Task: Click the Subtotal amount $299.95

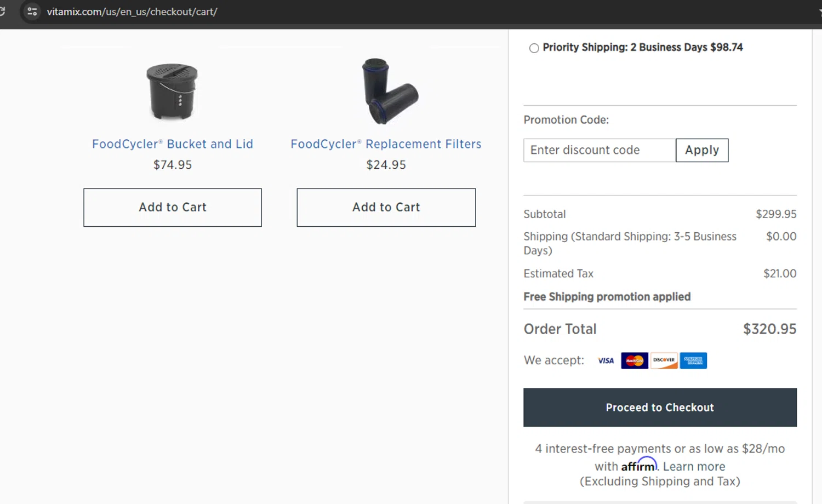Action: point(776,214)
